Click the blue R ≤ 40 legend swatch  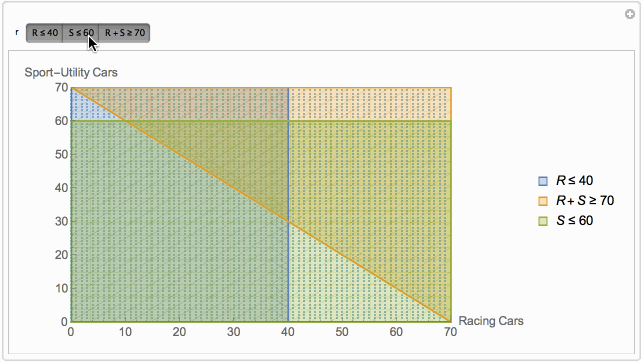pos(543,181)
